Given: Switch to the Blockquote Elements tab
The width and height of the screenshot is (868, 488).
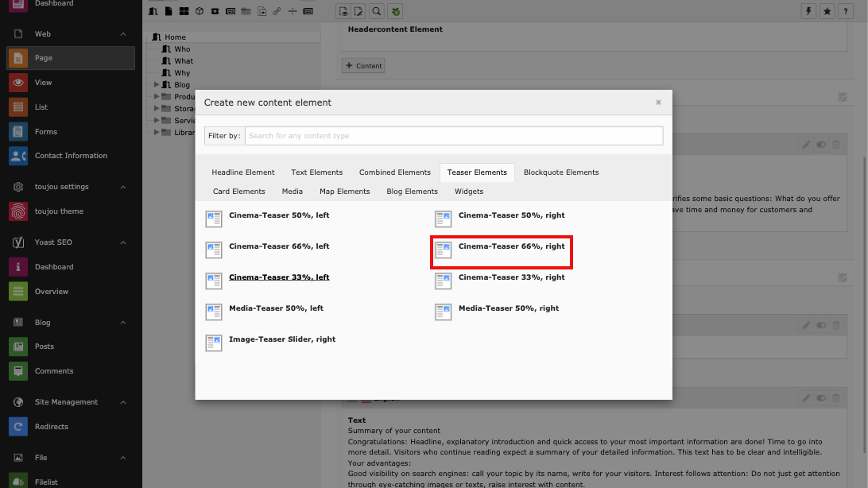Looking at the screenshot, I should pyautogui.click(x=560, y=172).
